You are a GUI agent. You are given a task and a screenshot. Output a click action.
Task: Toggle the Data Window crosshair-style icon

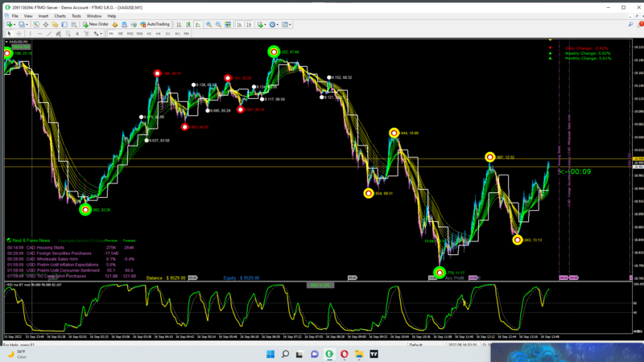[46, 25]
